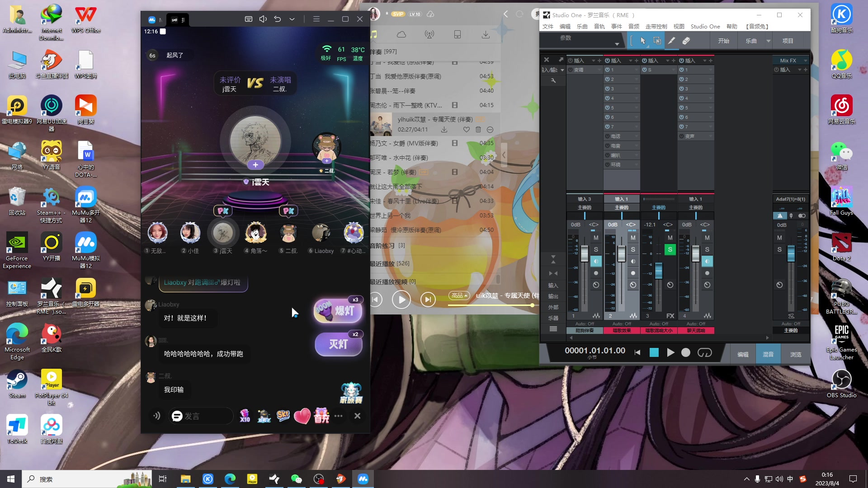The width and height of the screenshot is (868, 488).
Task: Open 走带控制 menu in Studio One
Action: (656, 27)
